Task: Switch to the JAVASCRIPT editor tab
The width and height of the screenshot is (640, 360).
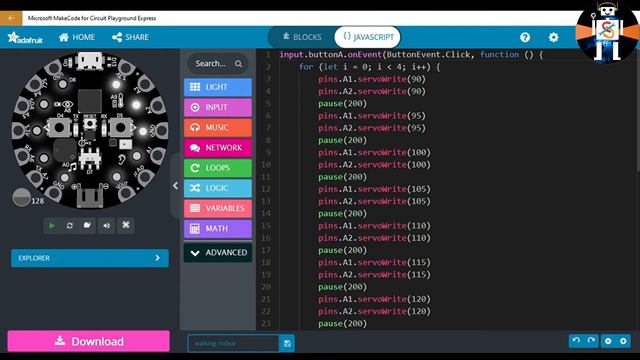Action: pos(368,37)
